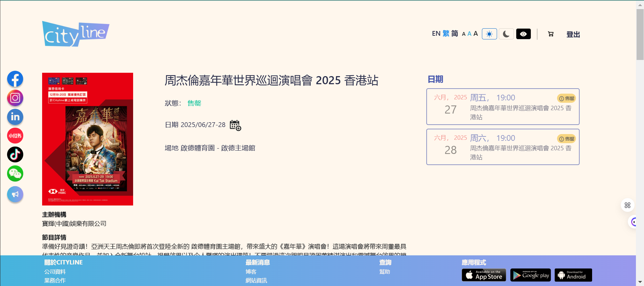The image size is (644, 286).
Task: Open the Facebook share icon
Action: point(15,79)
